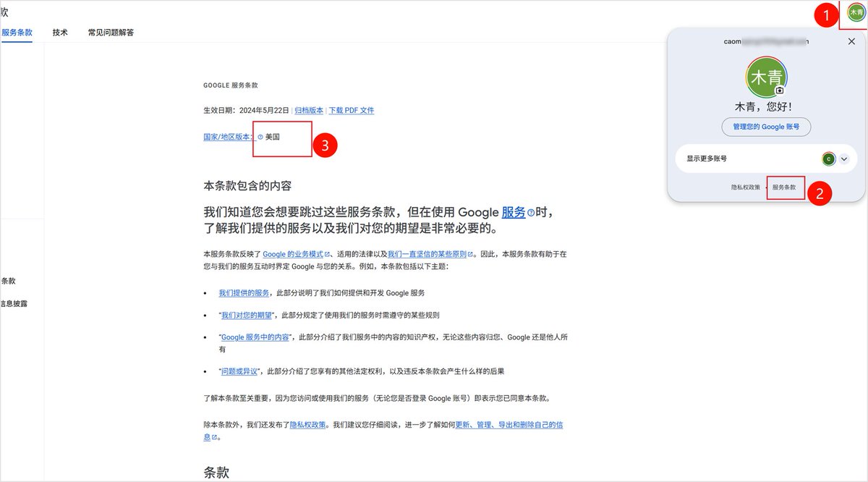Download terms via 下载 PDF 文件
This screenshot has height=482, width=868.
point(352,111)
